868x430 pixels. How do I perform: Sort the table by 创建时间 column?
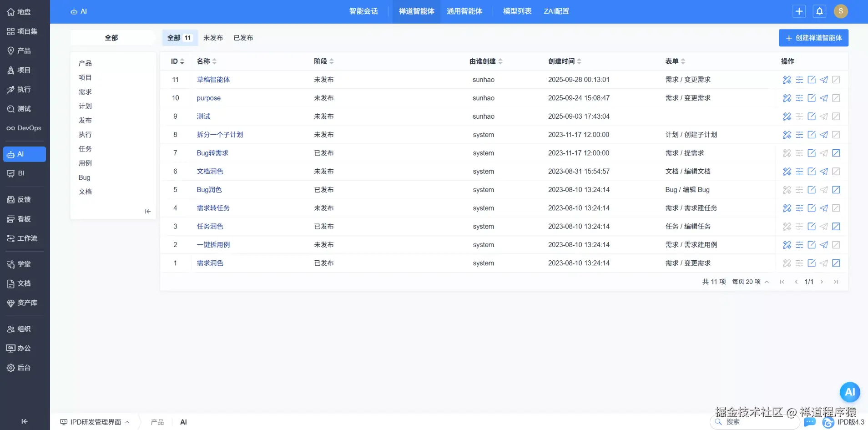point(564,61)
